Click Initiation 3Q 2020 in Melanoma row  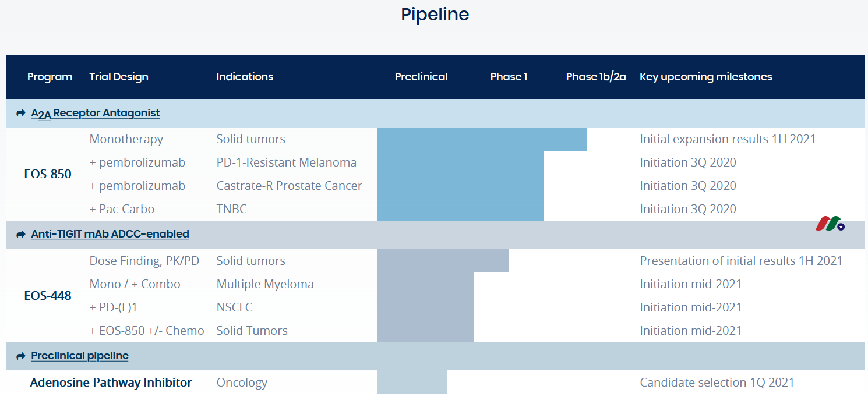(688, 162)
